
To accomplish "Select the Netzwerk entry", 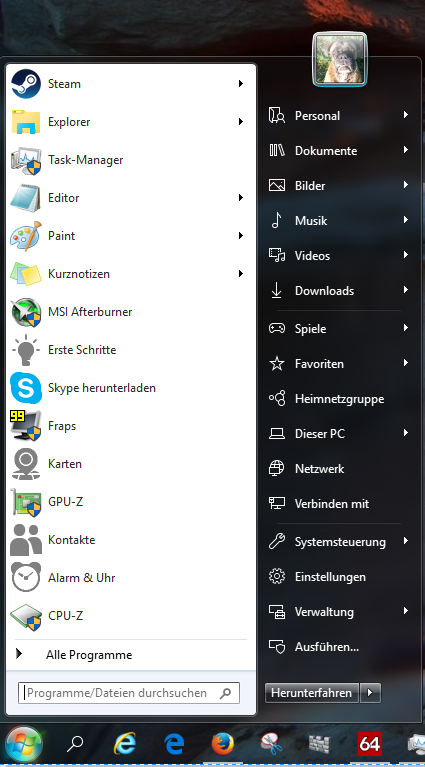I will 338,469.
